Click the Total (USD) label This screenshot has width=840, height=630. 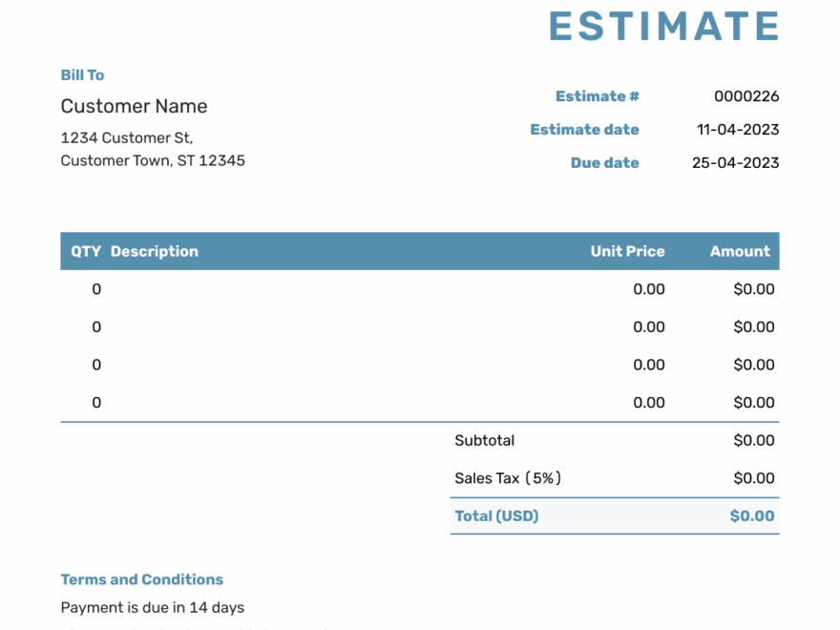point(496,516)
